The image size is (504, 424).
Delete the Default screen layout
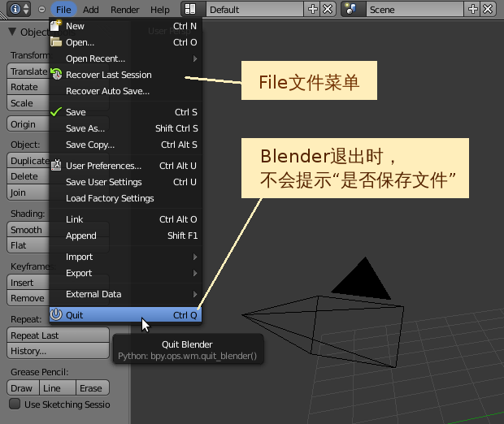pyautogui.click(x=328, y=9)
